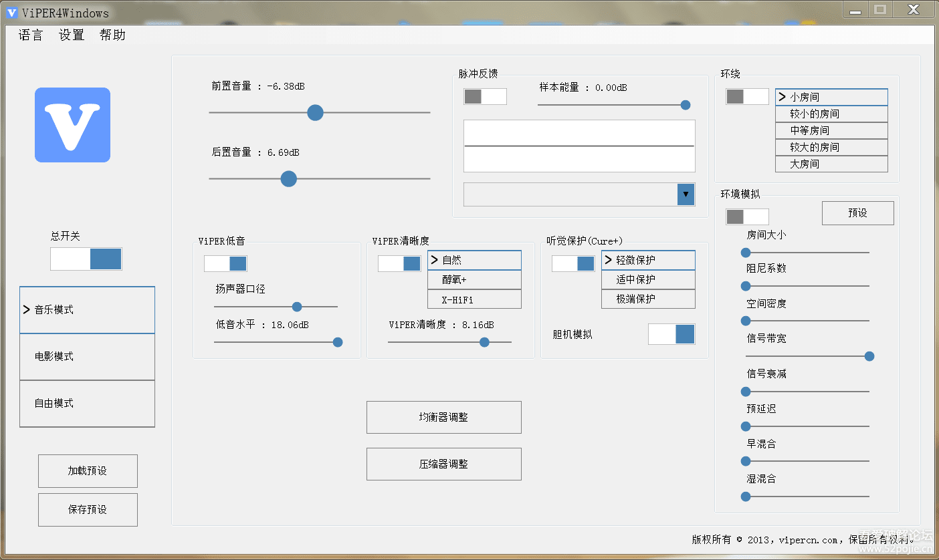Select 轻微保护 protection level
Image resolution: width=939 pixels, height=560 pixels.
(x=648, y=260)
